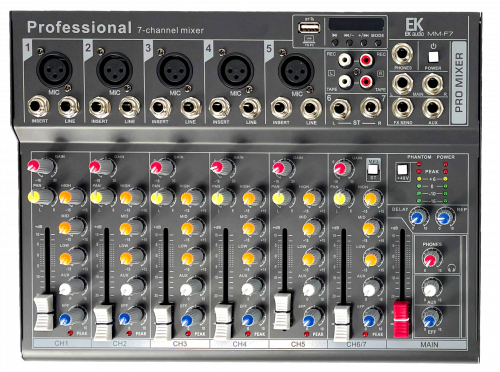Click the MP3 play/pause button
Image resolution: width=500 pixels, height=372 pixels.
(335, 43)
